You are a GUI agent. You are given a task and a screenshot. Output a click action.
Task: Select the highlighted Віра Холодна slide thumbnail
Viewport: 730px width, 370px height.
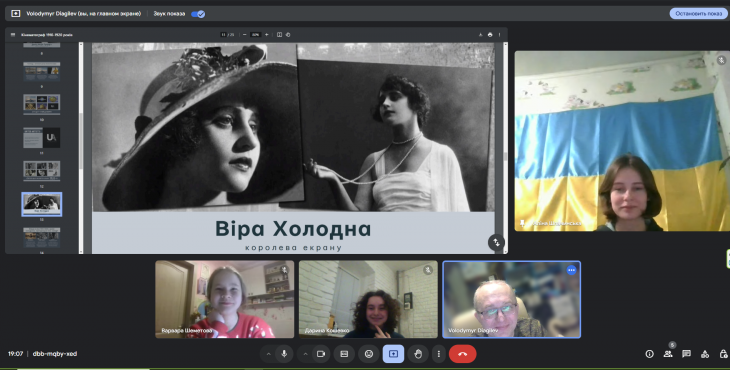click(41, 204)
